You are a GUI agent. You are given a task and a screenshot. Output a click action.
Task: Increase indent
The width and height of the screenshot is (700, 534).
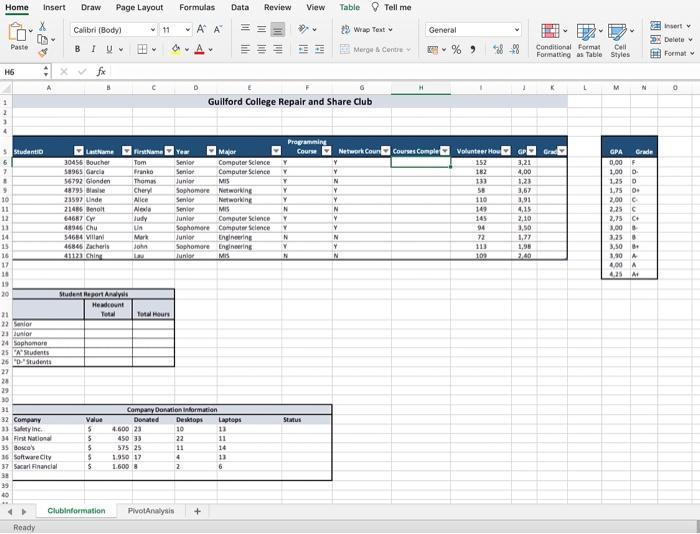click(320, 49)
